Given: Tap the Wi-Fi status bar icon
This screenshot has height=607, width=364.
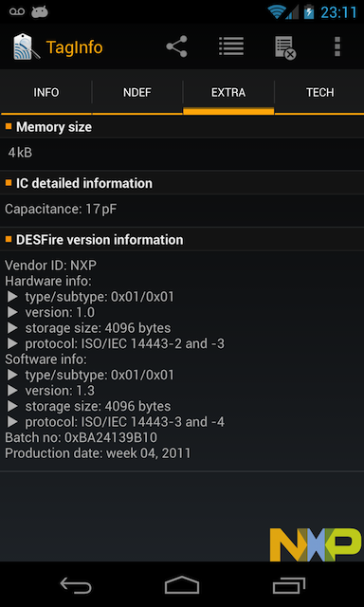Looking at the screenshot, I should (x=277, y=12).
